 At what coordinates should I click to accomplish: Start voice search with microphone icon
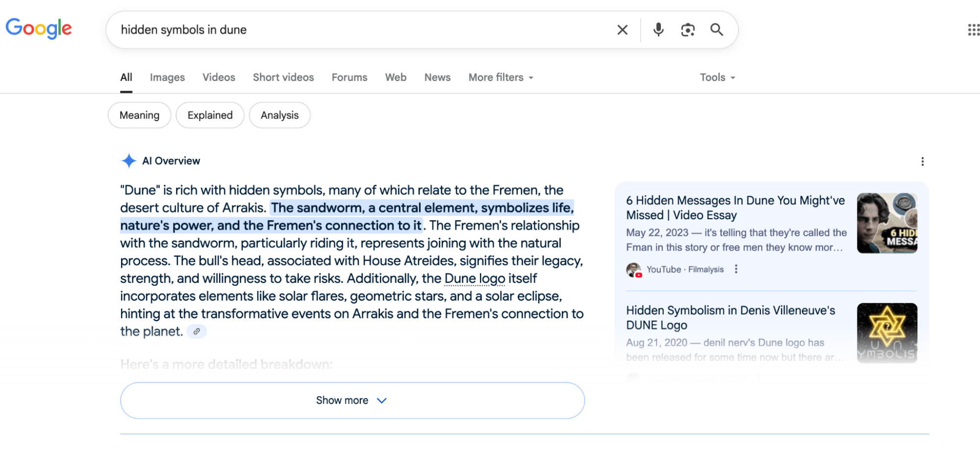[658, 30]
